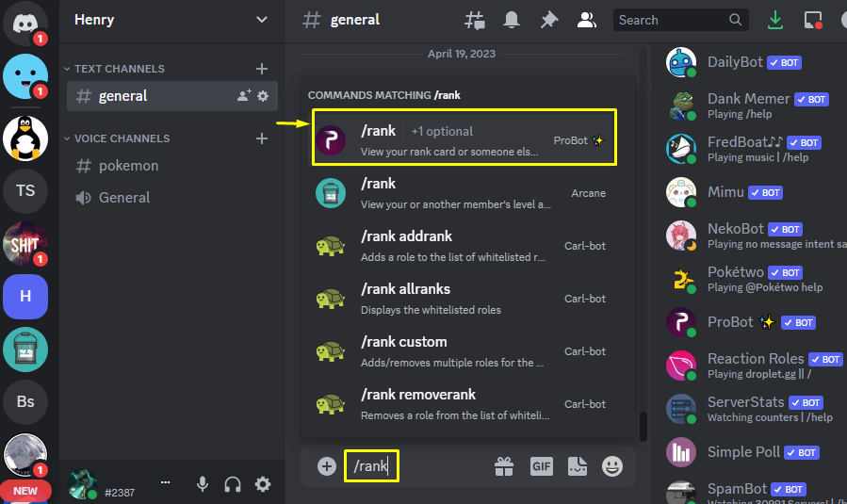The height and width of the screenshot is (504, 847).
Task: Open the inbox icon
Action: tap(813, 21)
